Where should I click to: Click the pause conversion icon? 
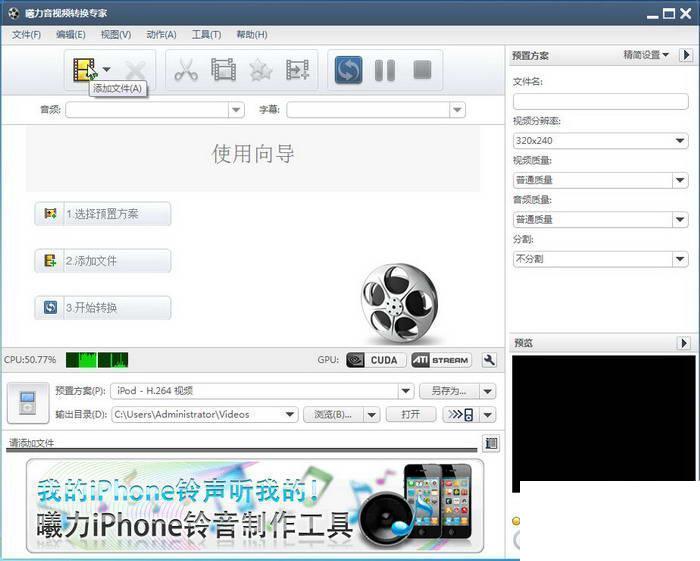pos(385,70)
